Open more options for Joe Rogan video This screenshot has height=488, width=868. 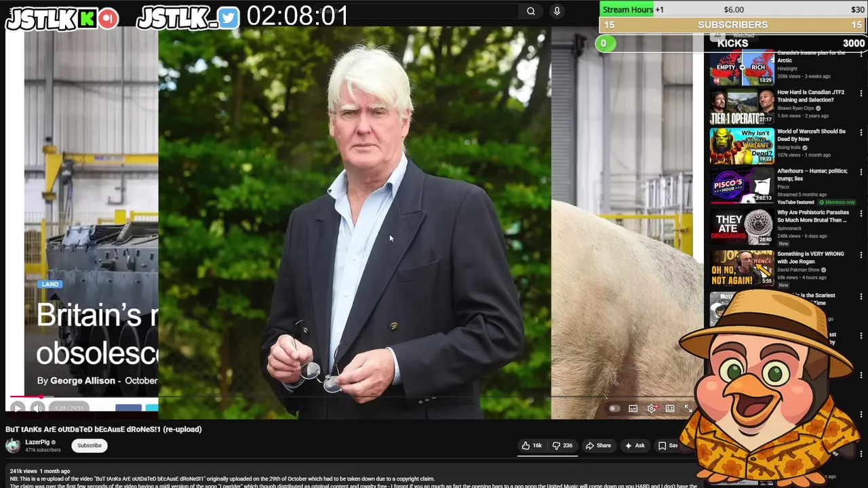pyautogui.click(x=861, y=256)
